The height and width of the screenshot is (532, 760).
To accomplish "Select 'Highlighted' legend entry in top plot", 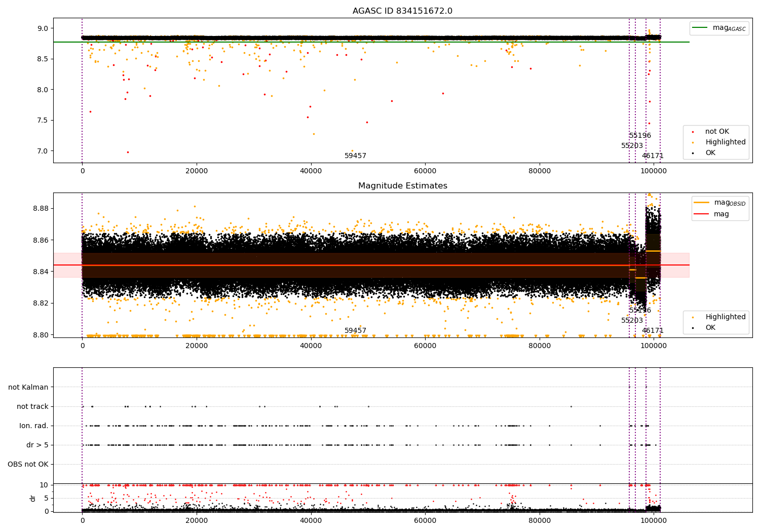I will pyautogui.click(x=725, y=142).
